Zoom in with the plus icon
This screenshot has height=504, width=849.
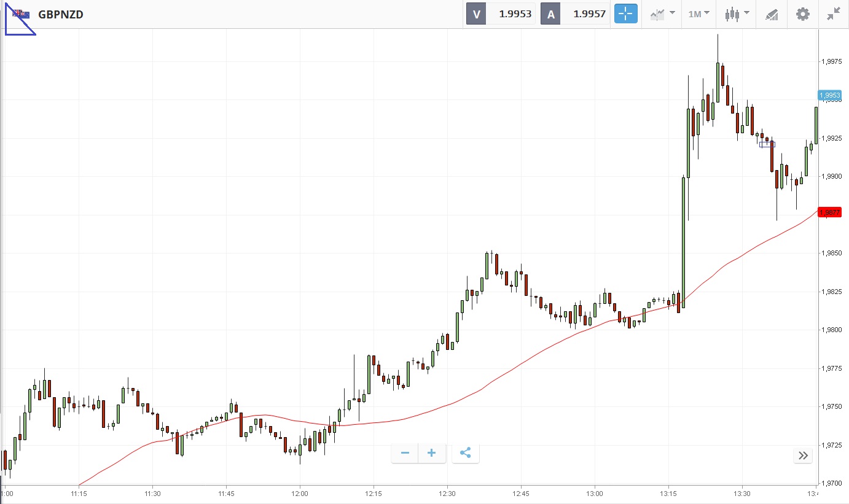pyautogui.click(x=432, y=453)
